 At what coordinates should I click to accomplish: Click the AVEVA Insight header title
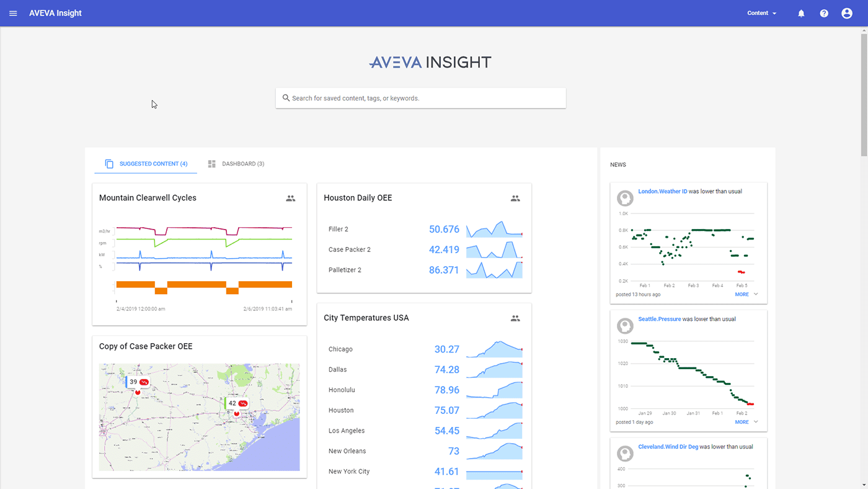click(x=55, y=13)
